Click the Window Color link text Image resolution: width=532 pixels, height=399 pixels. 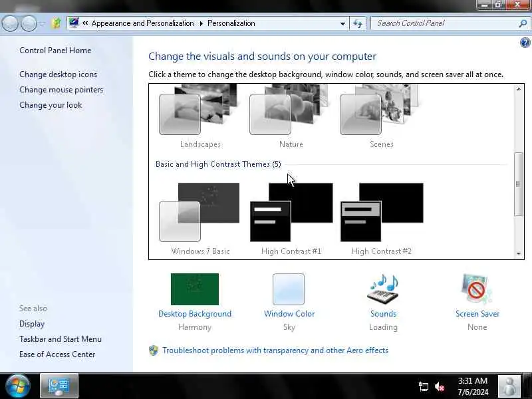289,314
